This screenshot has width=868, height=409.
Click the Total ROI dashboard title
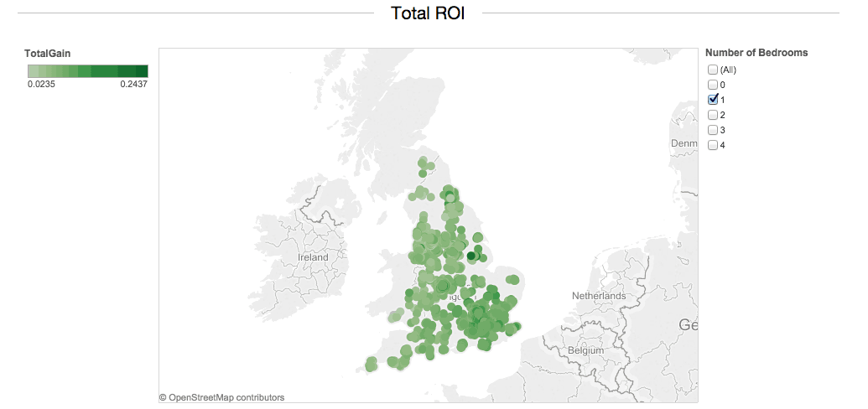tap(428, 13)
